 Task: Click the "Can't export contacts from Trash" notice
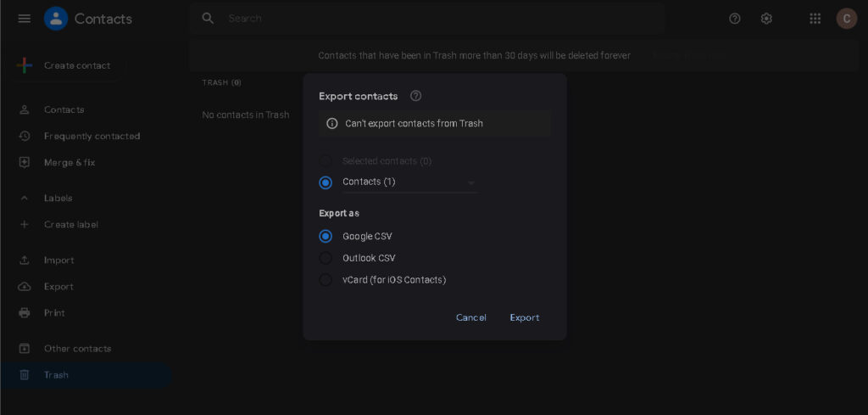tap(435, 124)
